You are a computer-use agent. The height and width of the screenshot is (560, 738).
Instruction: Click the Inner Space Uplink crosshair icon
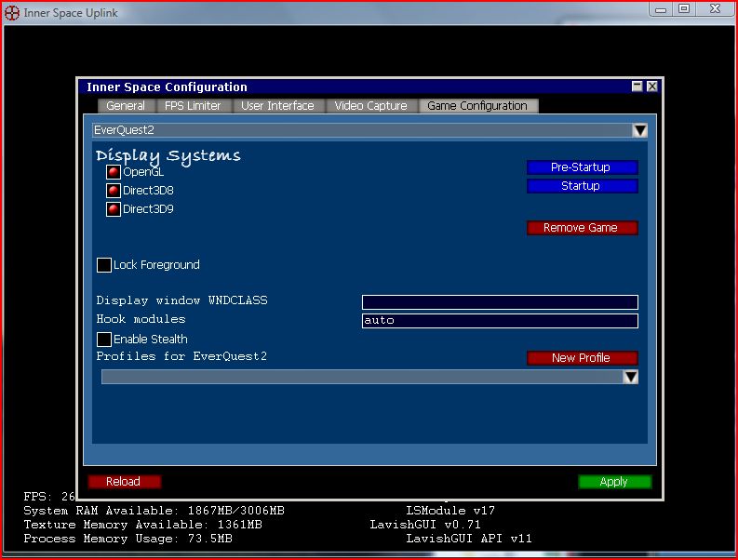click(x=12, y=13)
